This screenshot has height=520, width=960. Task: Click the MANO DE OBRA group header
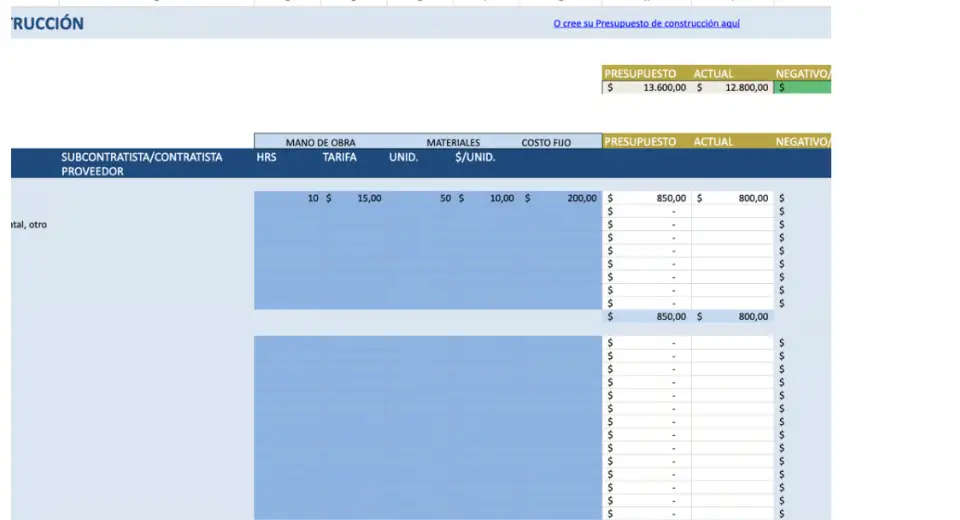coord(320,142)
